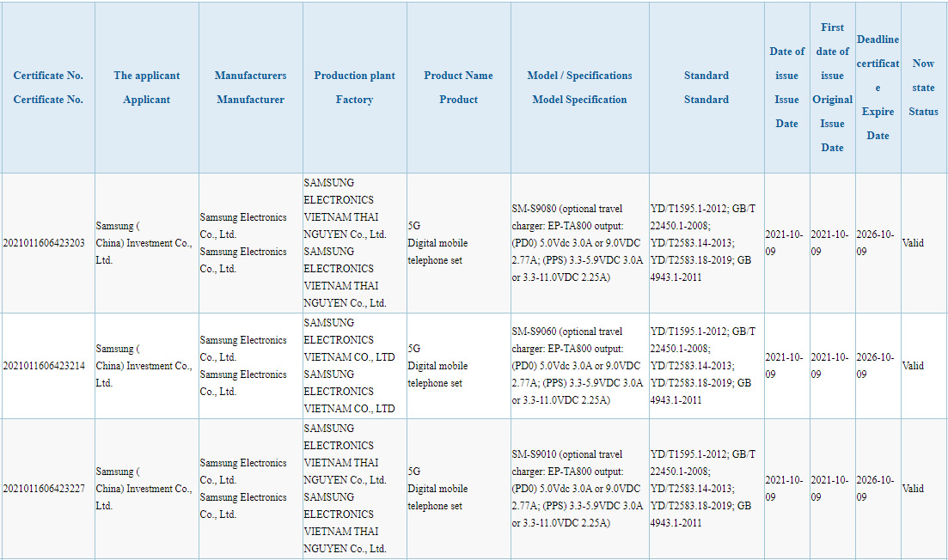
Task: Select the Valid status for SM-S9010 row
Action: pos(913,488)
